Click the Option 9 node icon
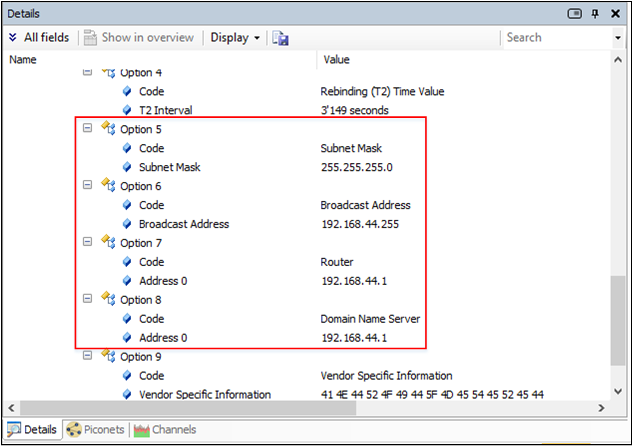This screenshot has height=446, width=633. [x=108, y=356]
